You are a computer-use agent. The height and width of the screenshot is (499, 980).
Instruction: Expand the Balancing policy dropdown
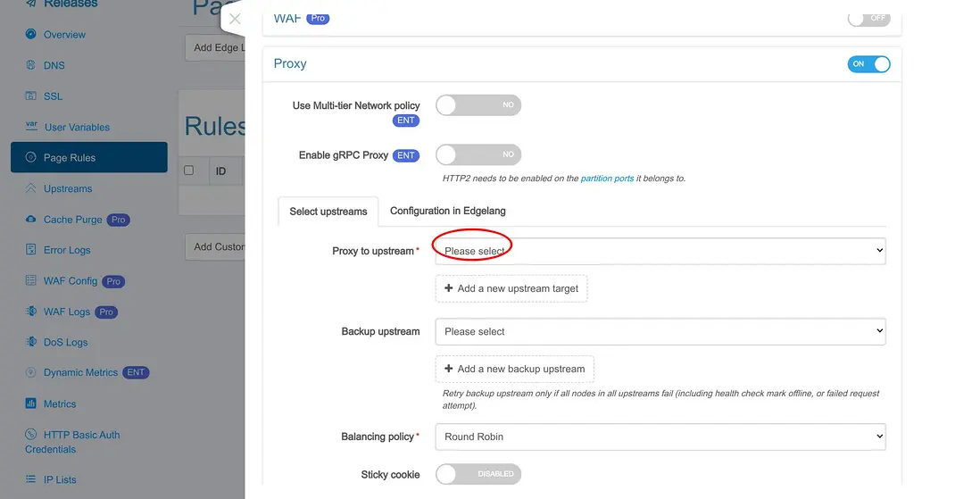tap(660, 437)
